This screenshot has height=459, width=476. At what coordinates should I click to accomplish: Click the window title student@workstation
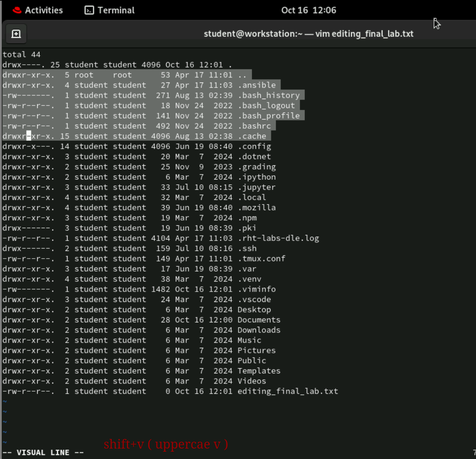308,34
